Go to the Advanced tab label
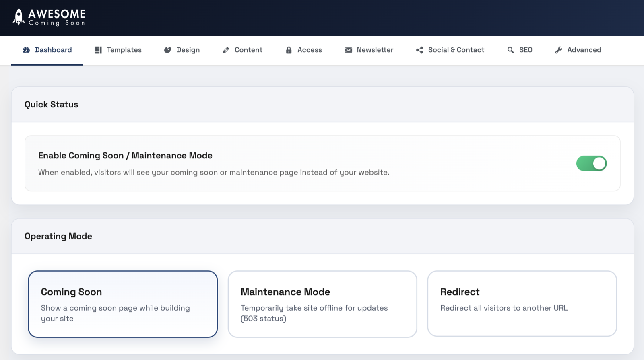Image resolution: width=644 pixels, height=360 pixels. 584,50
